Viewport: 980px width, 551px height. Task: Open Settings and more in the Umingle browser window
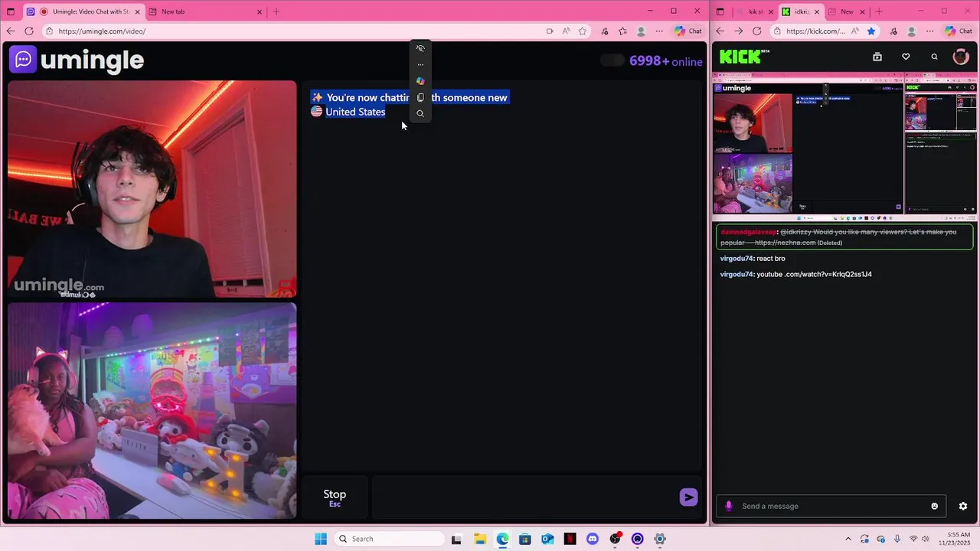coord(659,31)
